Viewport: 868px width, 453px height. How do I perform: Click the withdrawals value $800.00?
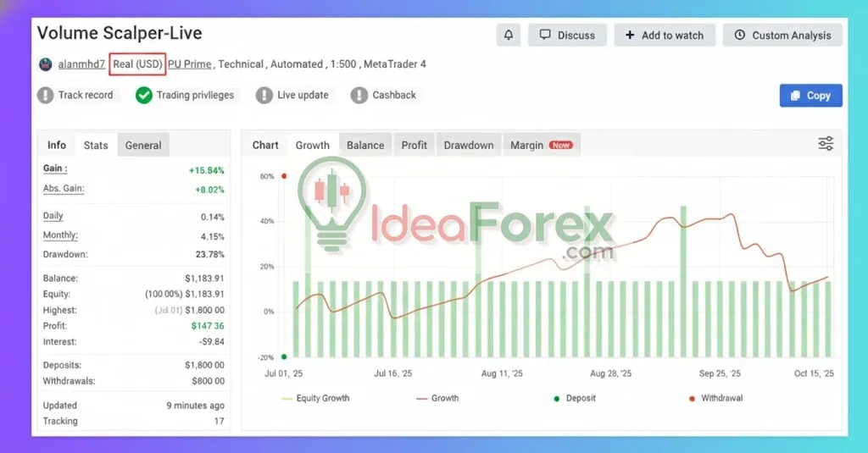pyautogui.click(x=209, y=381)
